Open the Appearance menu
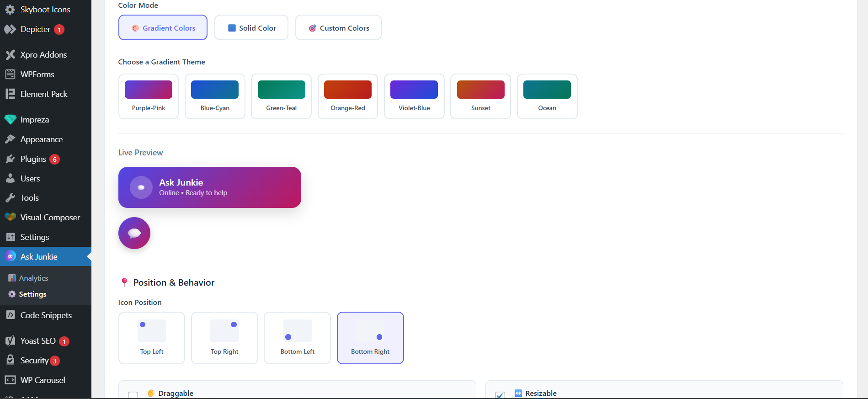The width and height of the screenshot is (868, 399). pos(46,139)
